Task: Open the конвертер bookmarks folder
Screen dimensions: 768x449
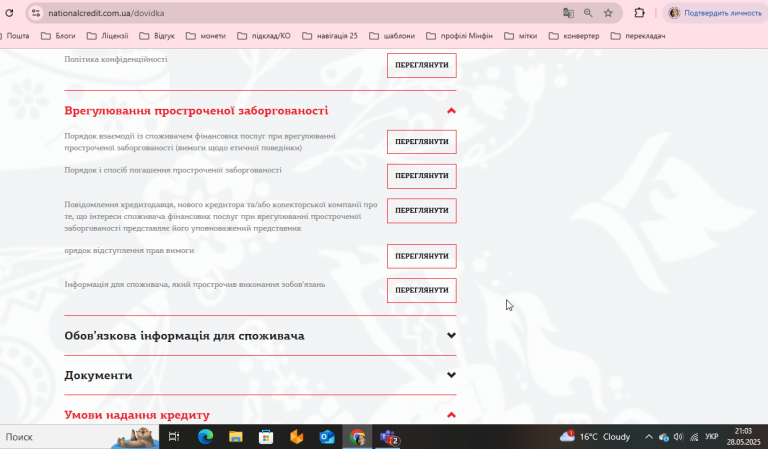Action: pos(575,36)
